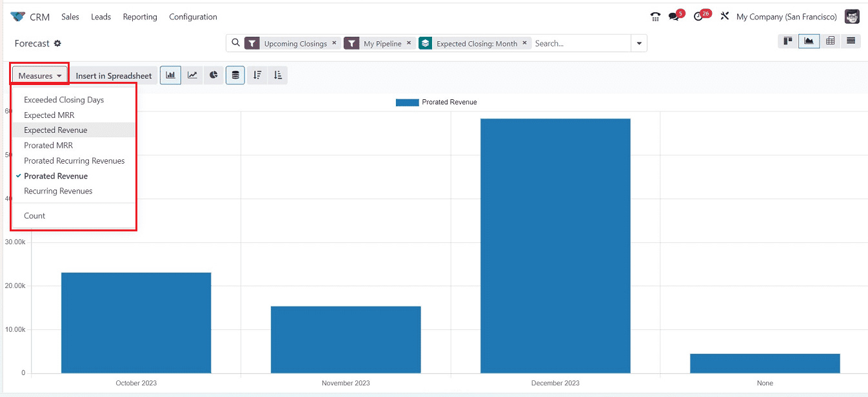Sort chart bars in ascending order
Screen dimensions: 868x397
(x=278, y=75)
